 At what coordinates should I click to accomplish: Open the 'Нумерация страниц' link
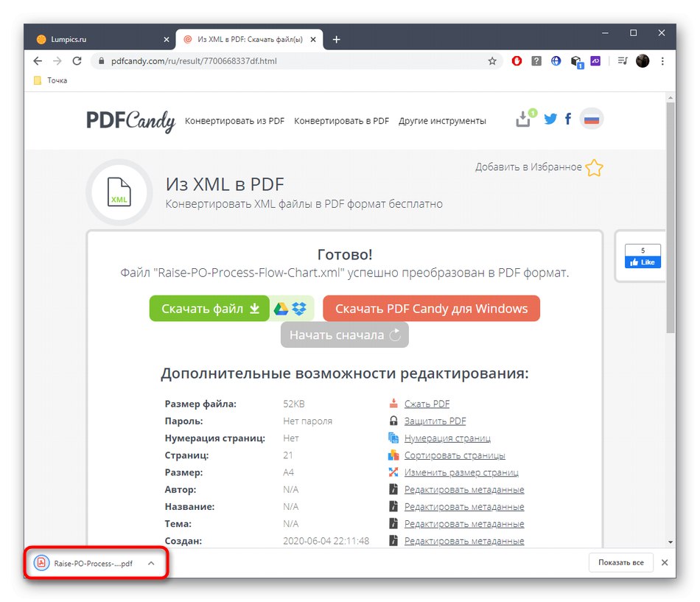[x=447, y=438]
